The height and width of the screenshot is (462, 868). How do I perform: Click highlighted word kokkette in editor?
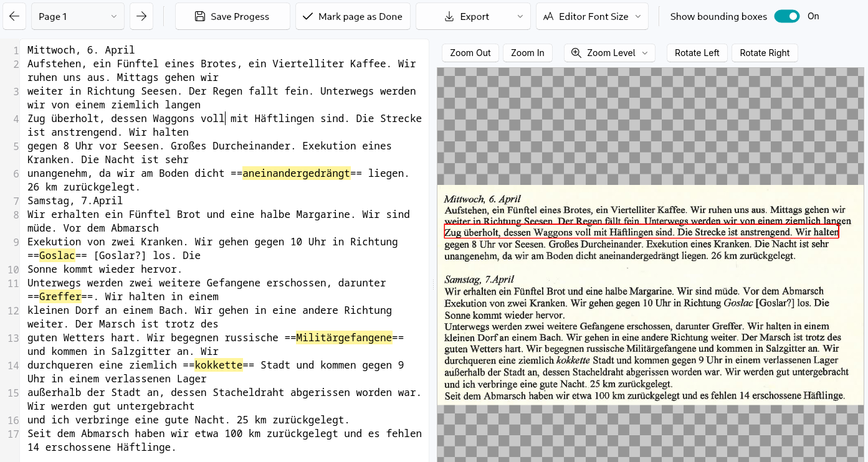[x=218, y=365]
